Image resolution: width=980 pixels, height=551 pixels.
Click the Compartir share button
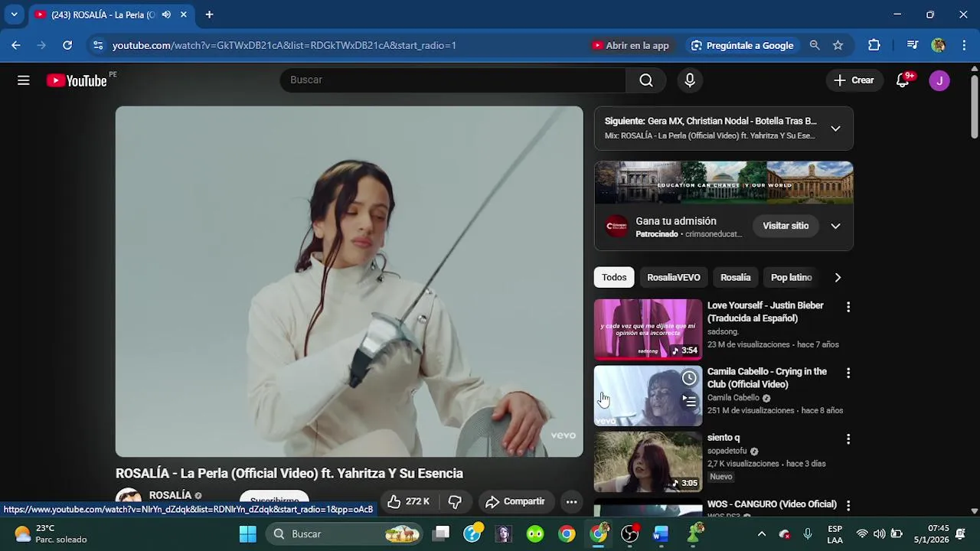[x=515, y=501]
